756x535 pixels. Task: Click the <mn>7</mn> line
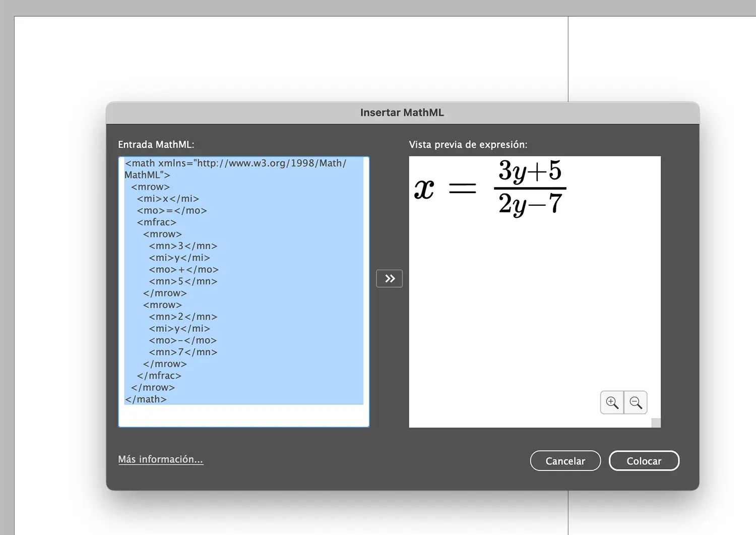point(183,352)
